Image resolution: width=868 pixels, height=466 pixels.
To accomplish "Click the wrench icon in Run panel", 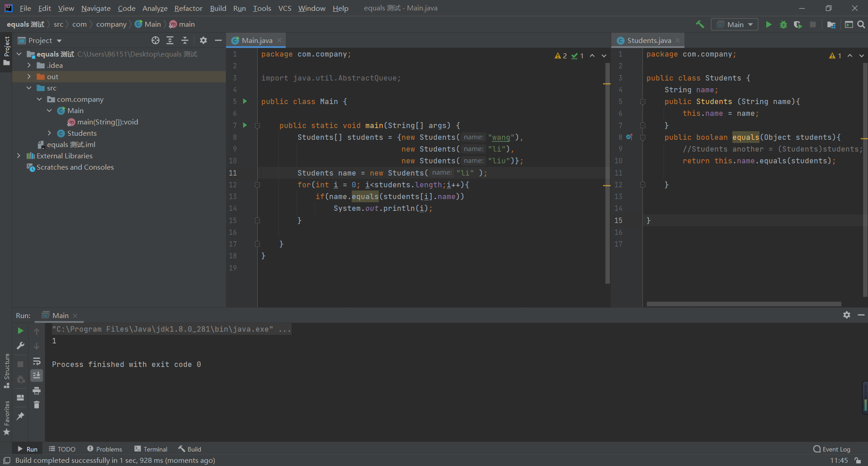I will point(20,346).
